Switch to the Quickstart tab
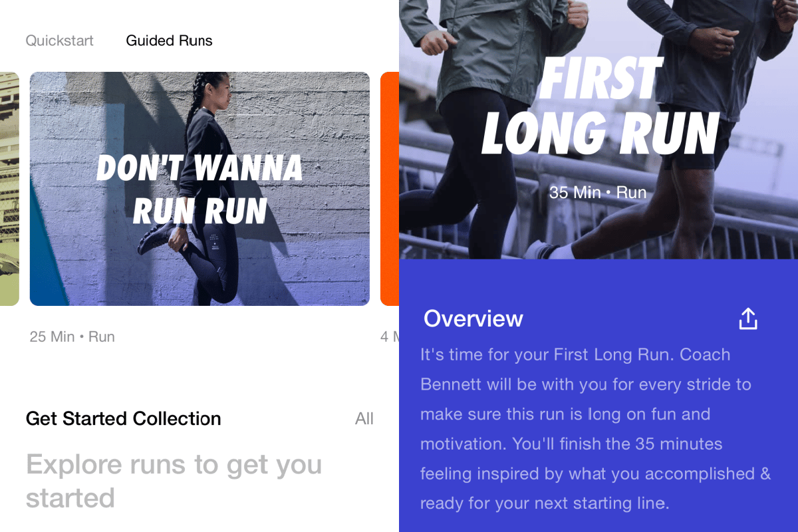 (x=59, y=41)
